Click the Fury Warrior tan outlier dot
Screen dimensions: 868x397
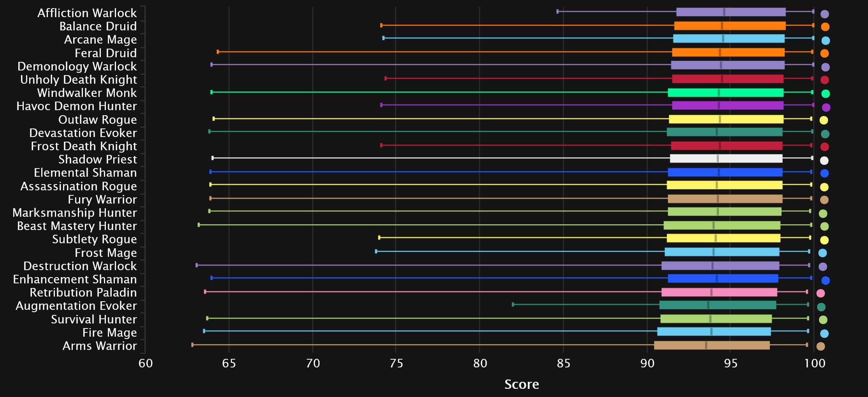tap(824, 200)
